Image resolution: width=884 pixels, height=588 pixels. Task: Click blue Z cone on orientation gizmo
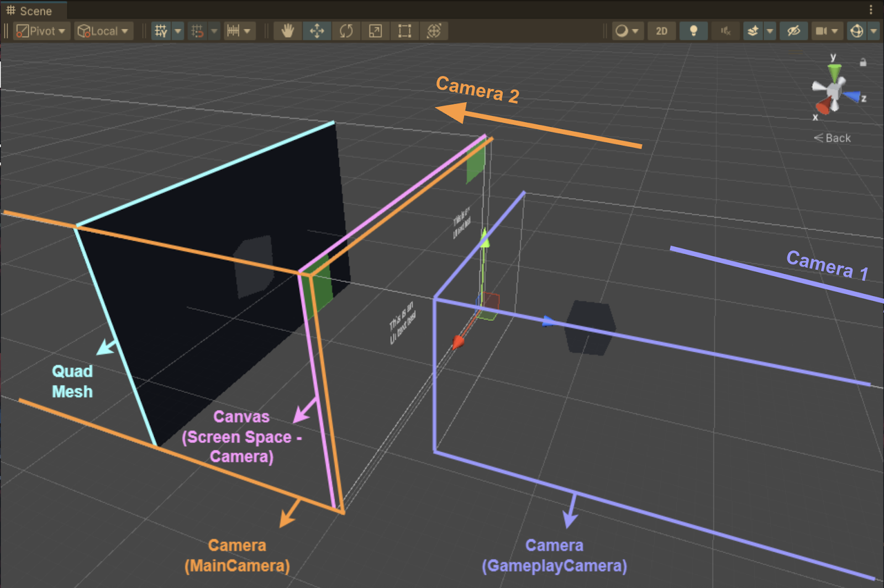point(853,97)
